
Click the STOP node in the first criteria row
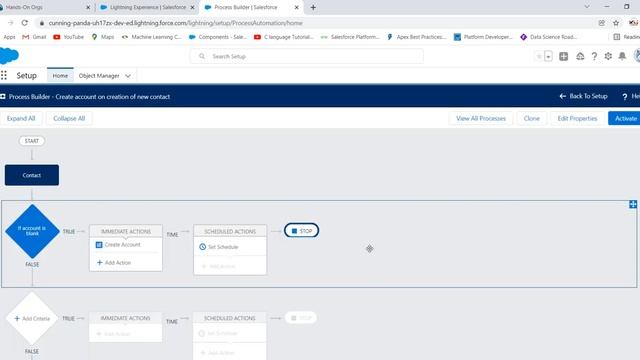tap(302, 231)
